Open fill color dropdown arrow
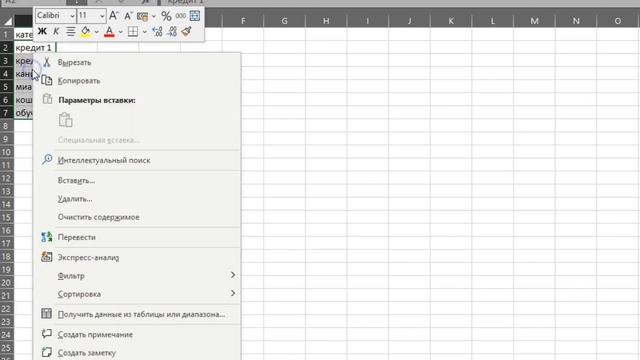The image size is (640, 360). (x=97, y=32)
